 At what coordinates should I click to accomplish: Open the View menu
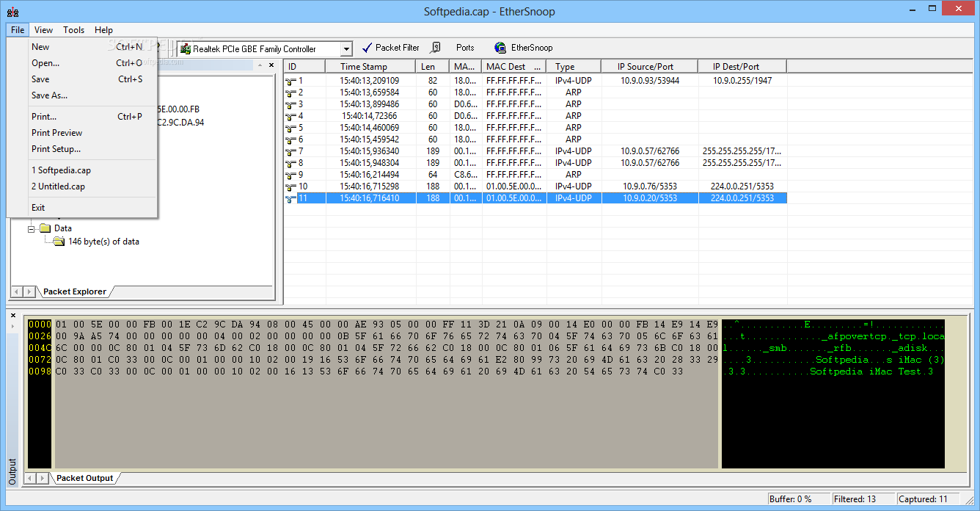[x=43, y=30]
